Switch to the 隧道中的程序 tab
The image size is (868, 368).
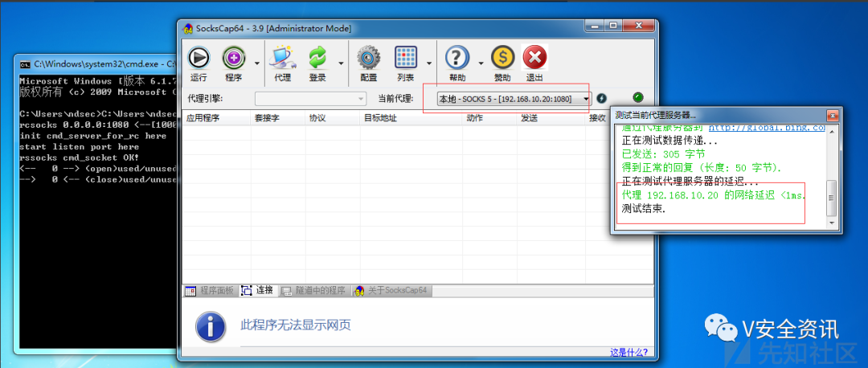click(x=314, y=291)
